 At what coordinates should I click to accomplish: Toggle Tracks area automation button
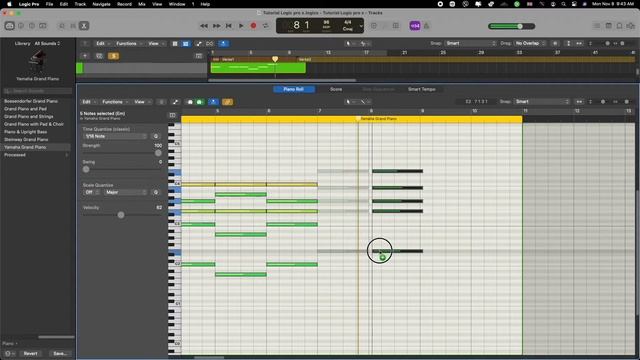(x=199, y=44)
